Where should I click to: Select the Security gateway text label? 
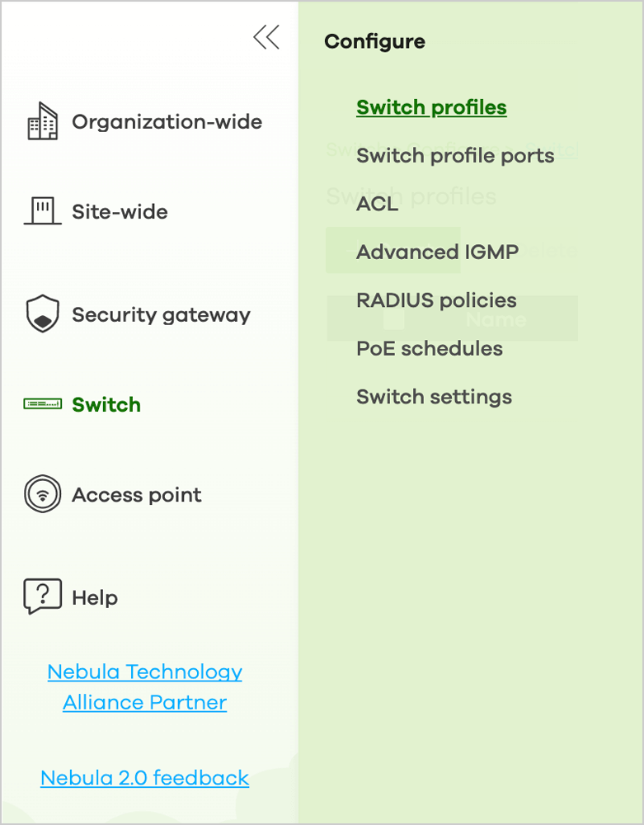(x=162, y=314)
